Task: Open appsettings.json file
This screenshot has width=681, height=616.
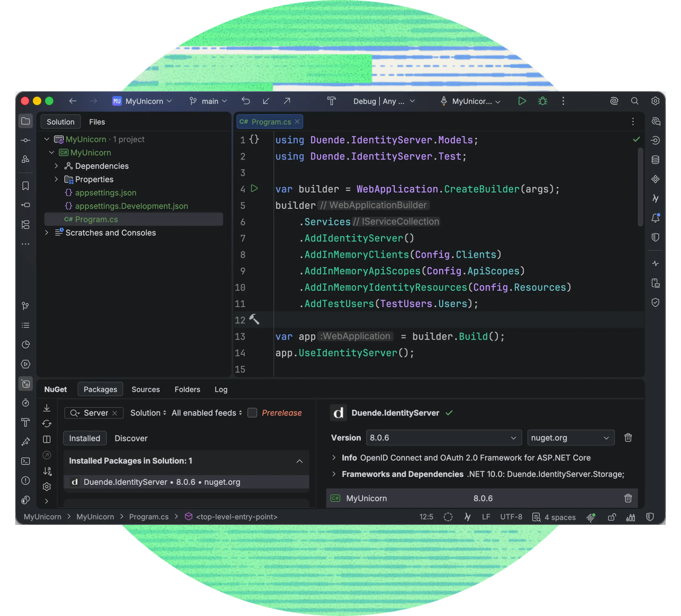Action: [x=106, y=192]
